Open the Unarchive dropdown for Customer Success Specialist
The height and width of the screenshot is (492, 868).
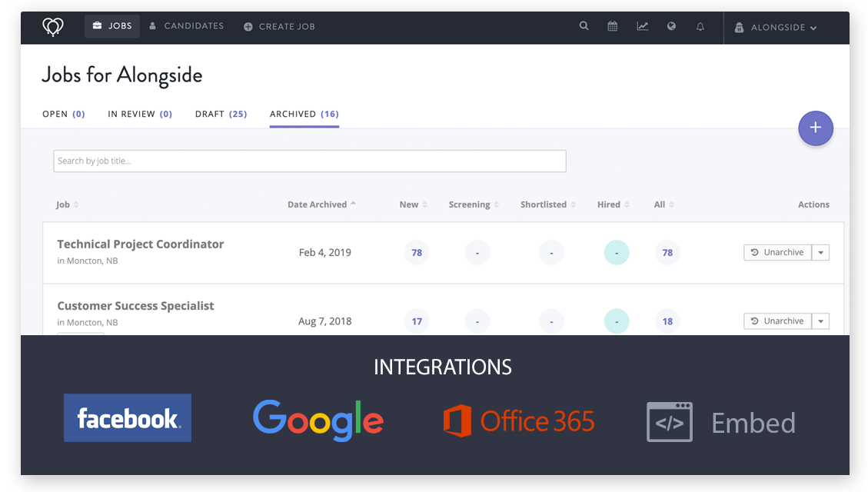(x=821, y=321)
